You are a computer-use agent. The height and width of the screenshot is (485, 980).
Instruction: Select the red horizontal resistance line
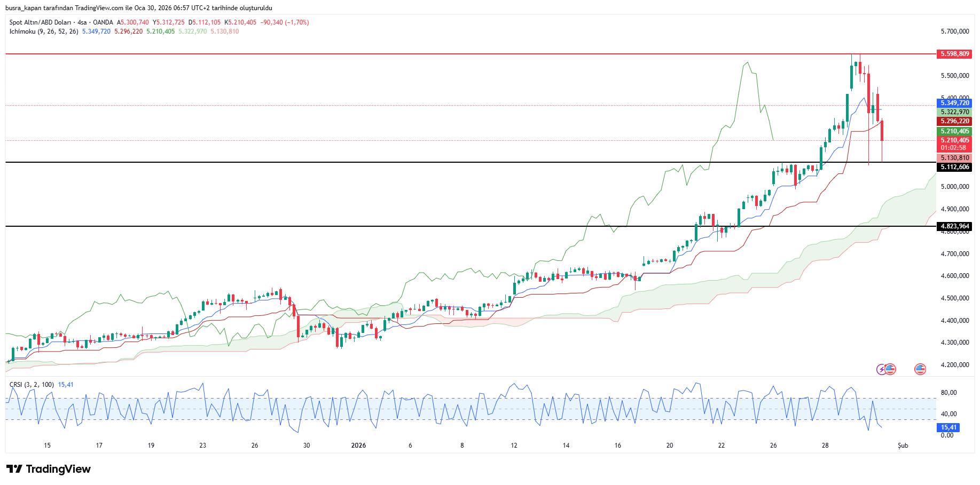point(427,54)
